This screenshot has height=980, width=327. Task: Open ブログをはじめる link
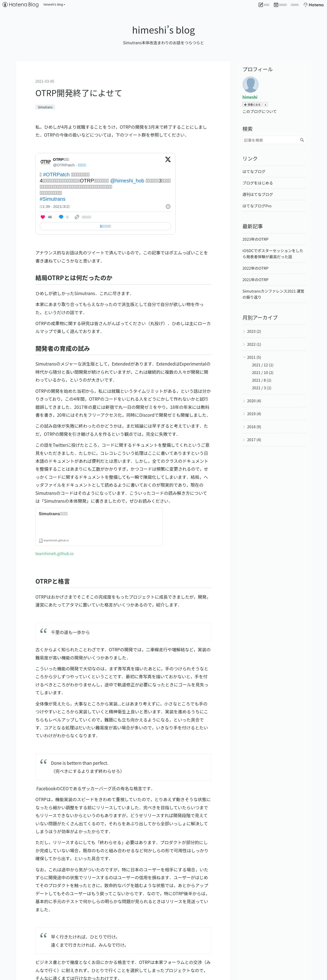click(258, 183)
